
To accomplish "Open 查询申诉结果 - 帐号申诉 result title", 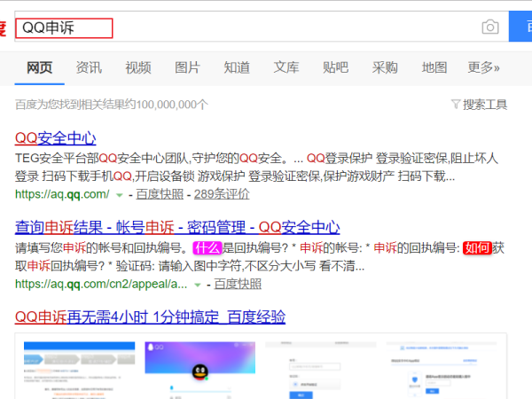I will (177, 228).
